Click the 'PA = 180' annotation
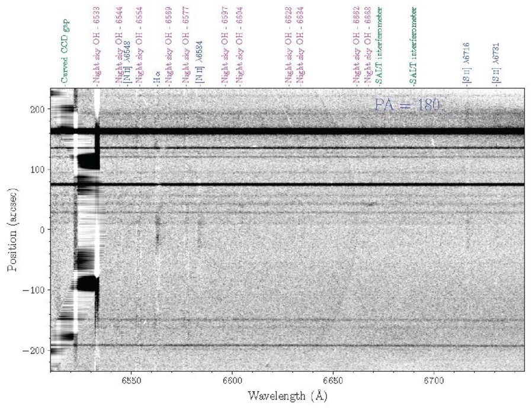 coord(407,105)
